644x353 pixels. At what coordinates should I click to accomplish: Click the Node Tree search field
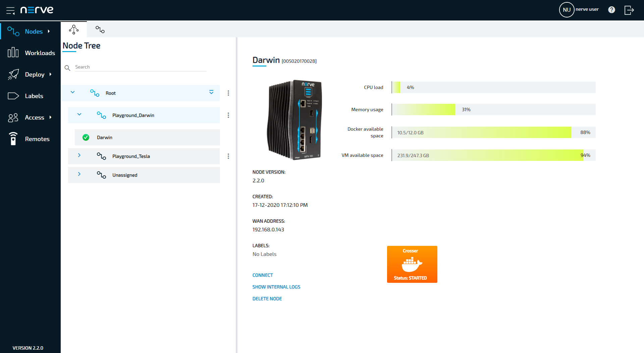[140, 67]
